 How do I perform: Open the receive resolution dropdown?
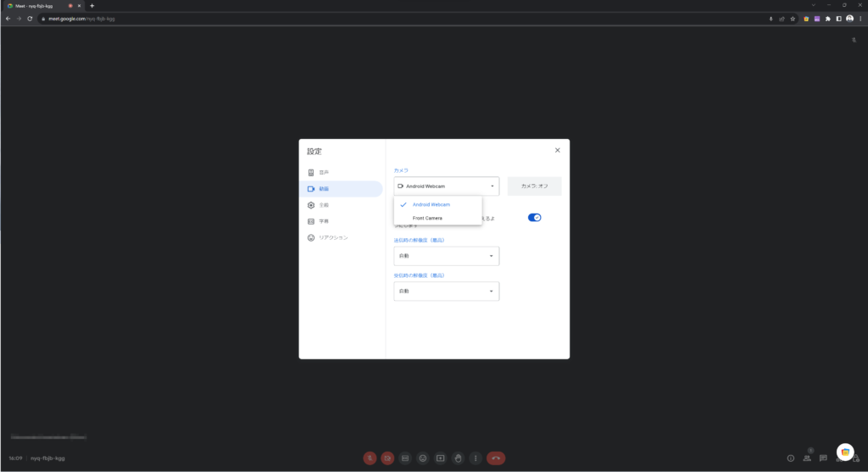click(447, 292)
